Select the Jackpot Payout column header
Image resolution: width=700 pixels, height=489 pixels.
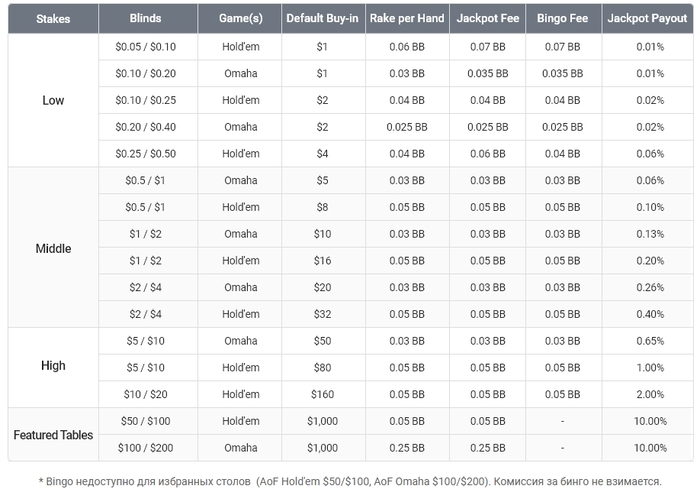[x=648, y=19]
